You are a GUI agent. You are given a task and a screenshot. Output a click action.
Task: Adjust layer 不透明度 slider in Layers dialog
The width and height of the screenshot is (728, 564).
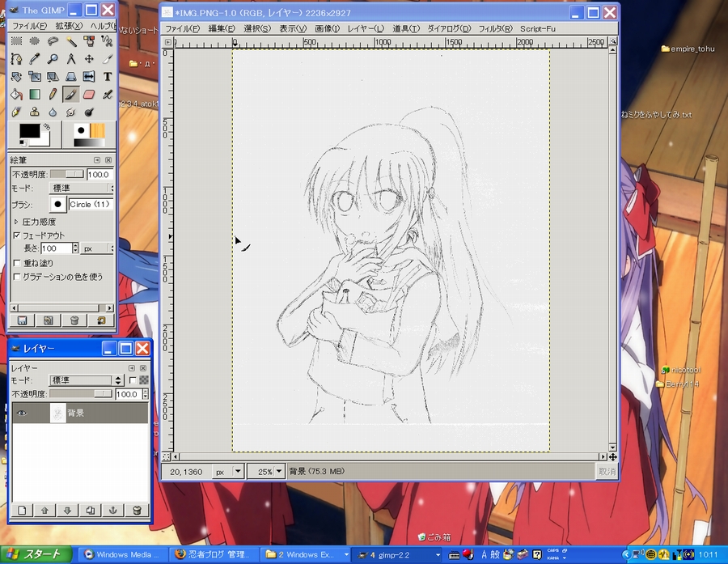[x=81, y=394]
